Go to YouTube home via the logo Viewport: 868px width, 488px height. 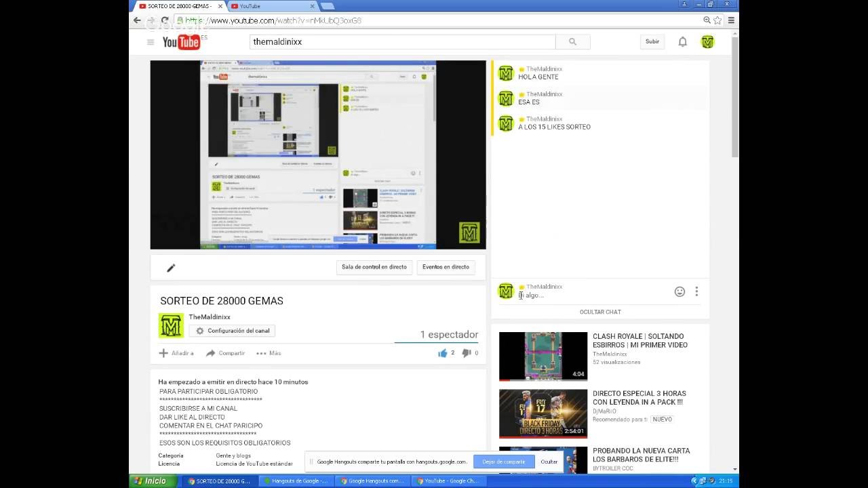[181, 42]
